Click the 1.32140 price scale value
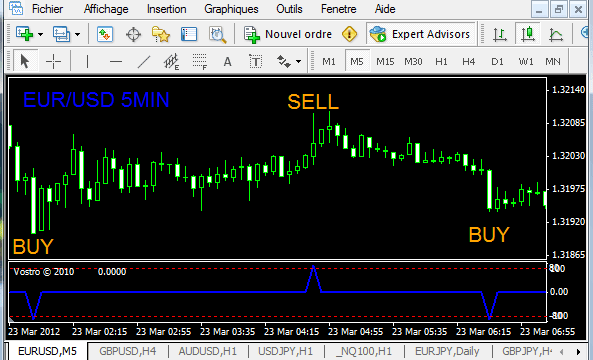 point(568,90)
